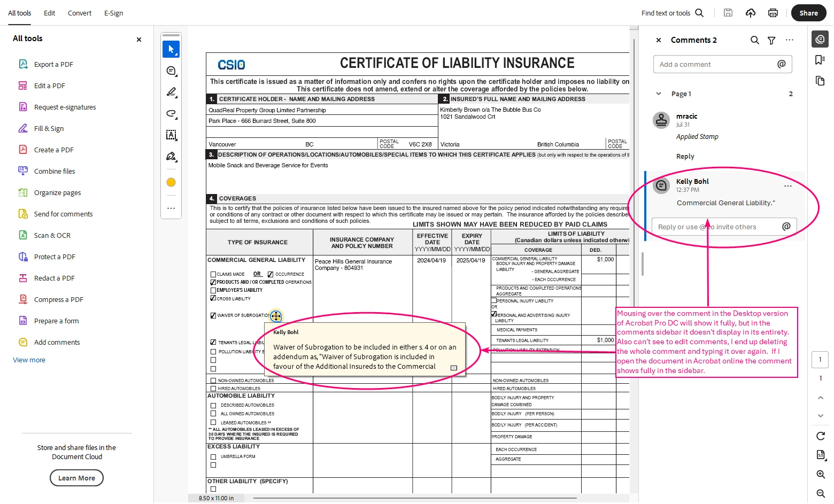Viewport: 834px width, 504px height.
Task: Activate the add text box tool
Action: pyautogui.click(x=171, y=135)
